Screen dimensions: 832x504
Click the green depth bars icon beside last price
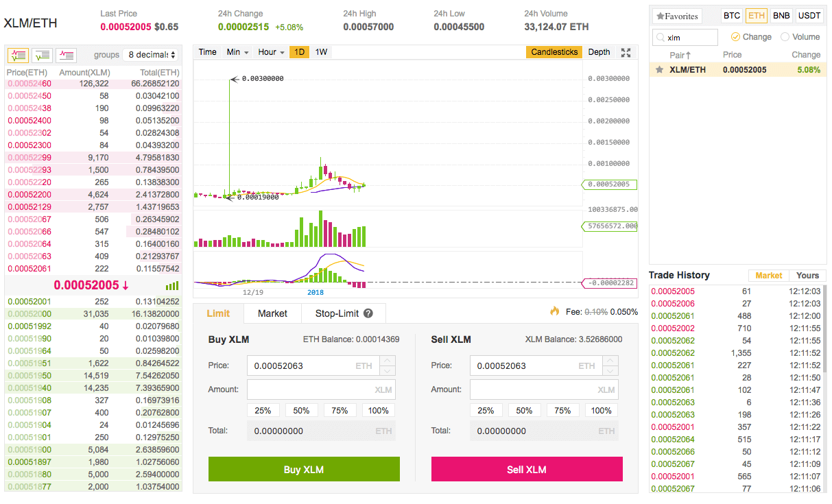click(x=171, y=285)
